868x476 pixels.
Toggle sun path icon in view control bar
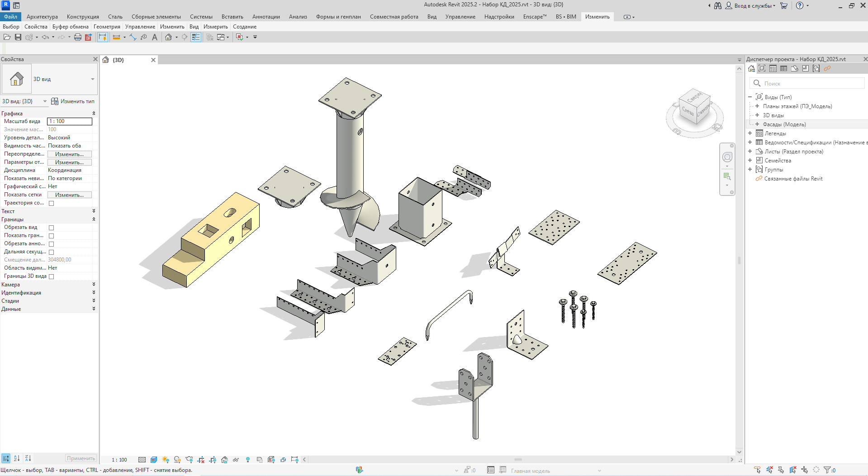[x=166, y=460]
